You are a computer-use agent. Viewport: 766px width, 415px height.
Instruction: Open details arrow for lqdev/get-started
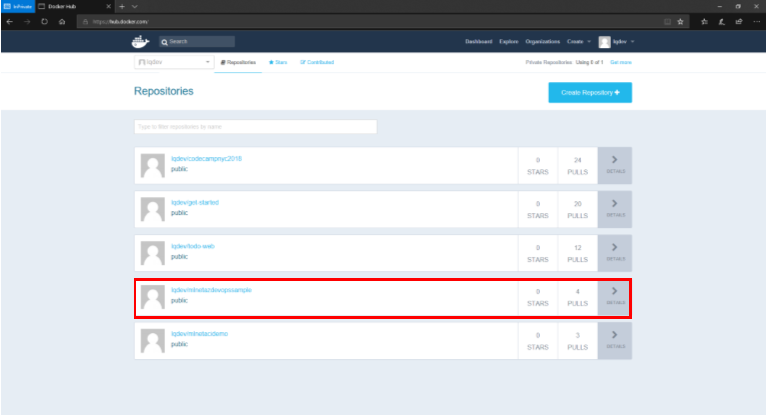pos(615,209)
